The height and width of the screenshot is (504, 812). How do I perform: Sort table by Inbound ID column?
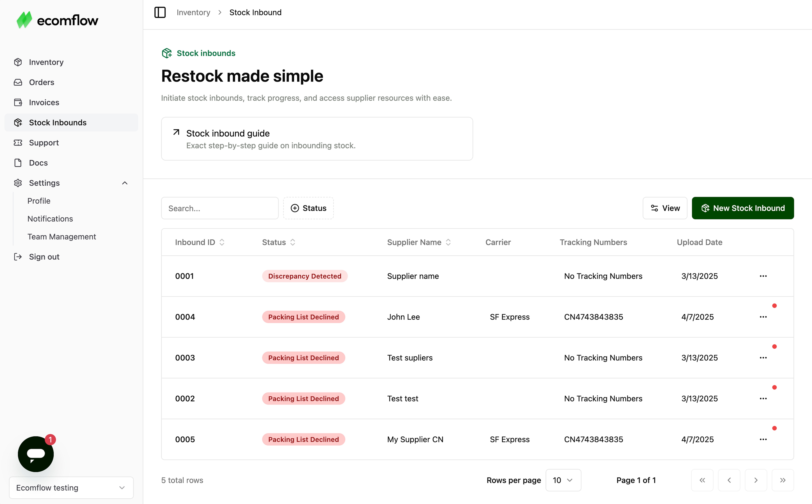click(199, 242)
